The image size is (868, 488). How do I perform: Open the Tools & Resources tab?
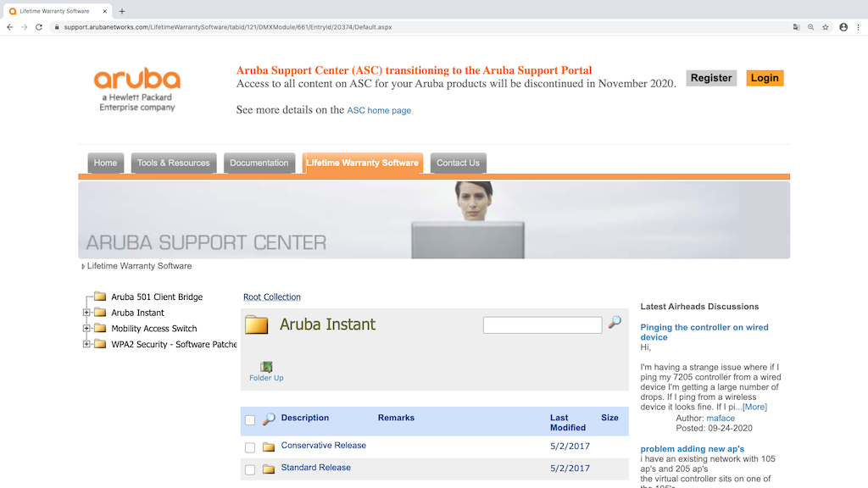point(174,163)
